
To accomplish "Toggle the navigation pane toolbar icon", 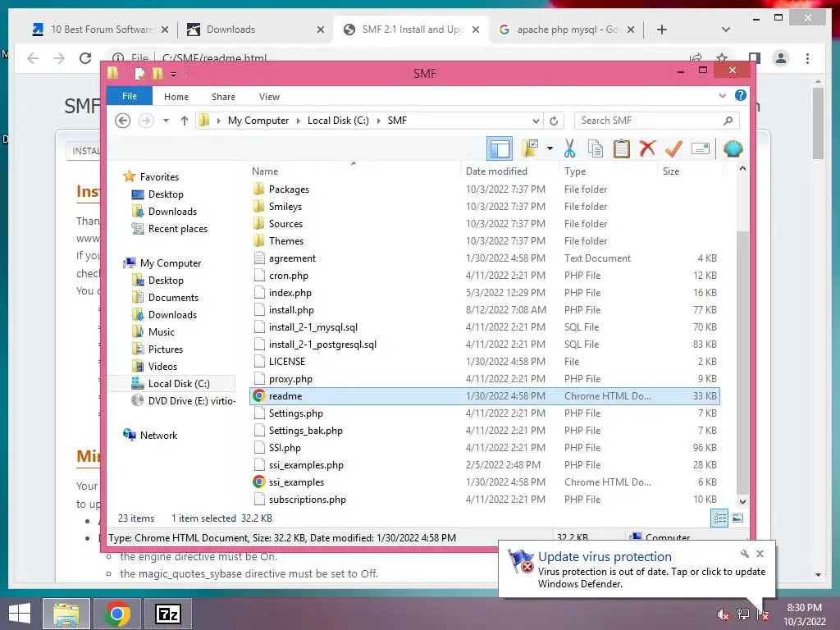I will (500, 148).
